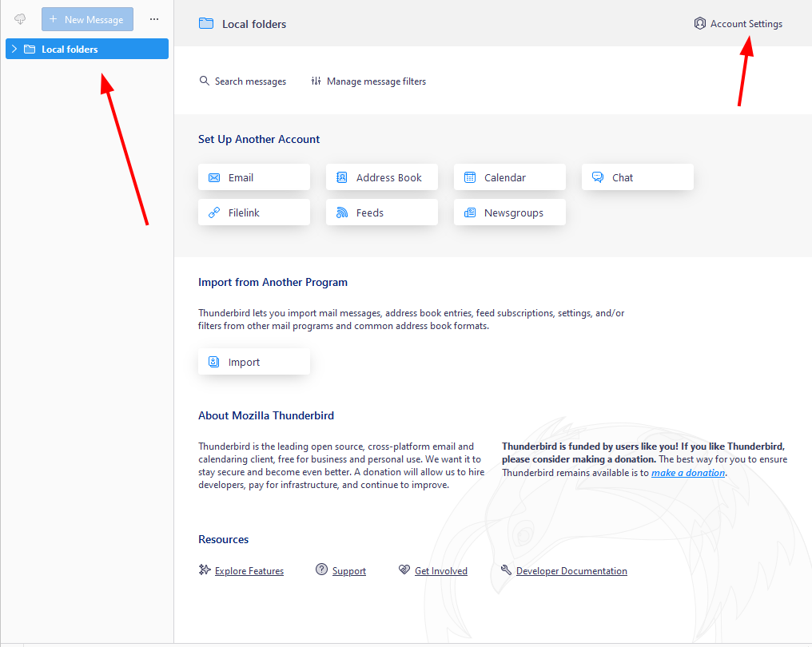Expand the Local folders tree chevron
This screenshot has height=647, width=812.
[14, 50]
